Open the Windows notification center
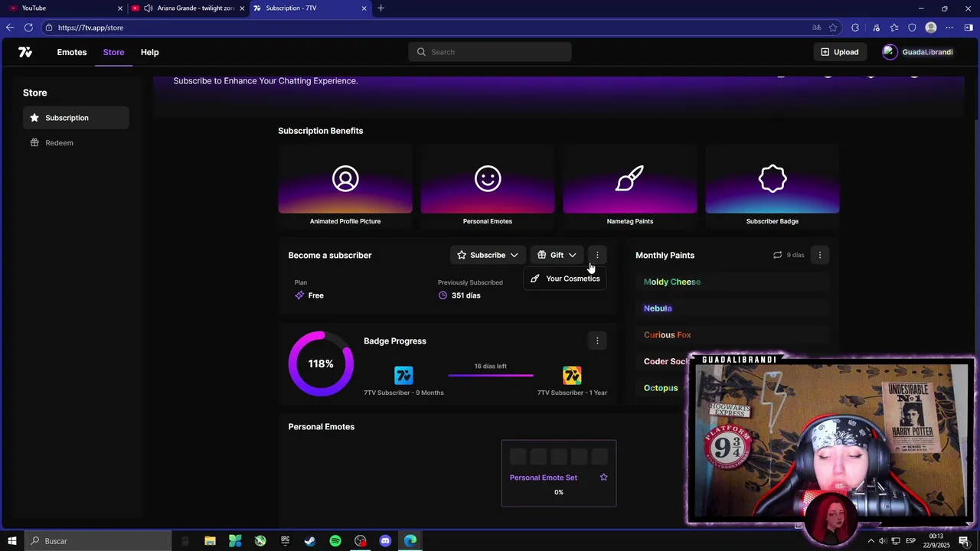The width and height of the screenshot is (980, 551). (964, 541)
